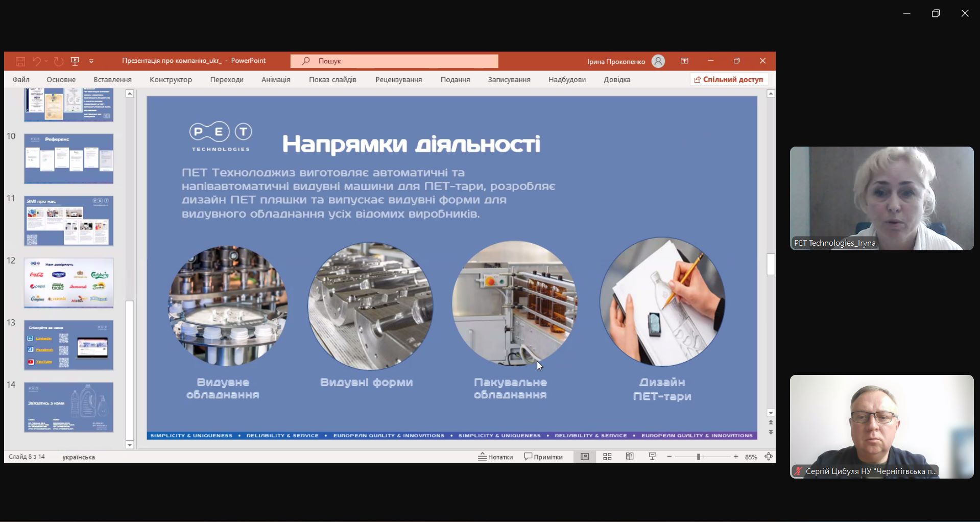Click the Save icon in title bar
The width and height of the screenshot is (980, 522).
point(20,61)
